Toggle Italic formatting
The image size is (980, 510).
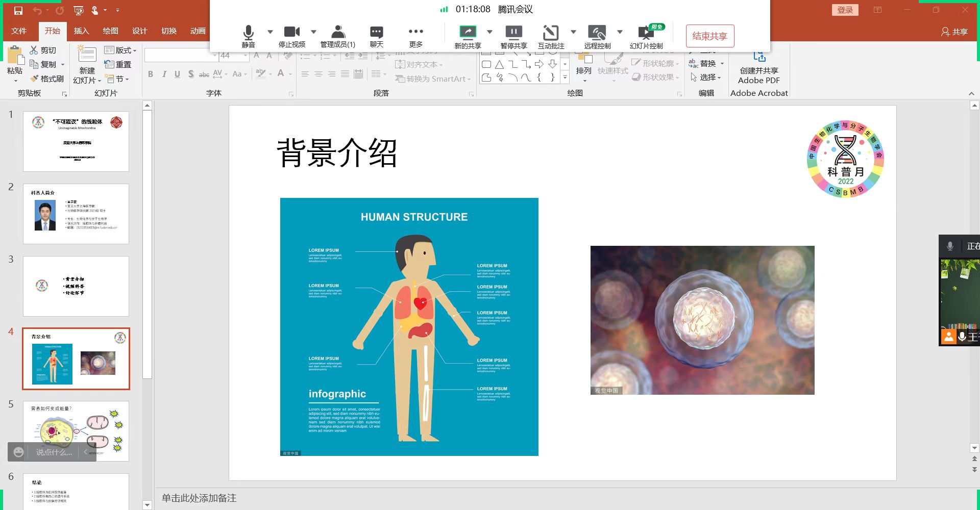click(164, 74)
